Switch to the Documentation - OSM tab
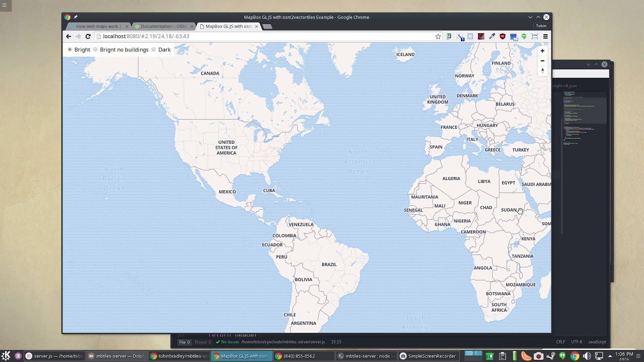The height and width of the screenshot is (362, 644). coord(163,26)
